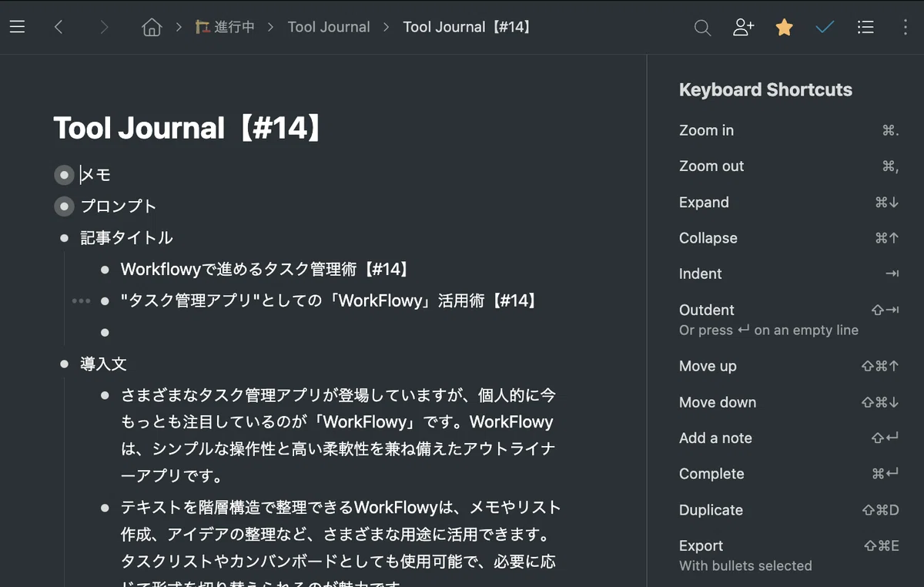Open the vertical three-dot options menu

906,27
